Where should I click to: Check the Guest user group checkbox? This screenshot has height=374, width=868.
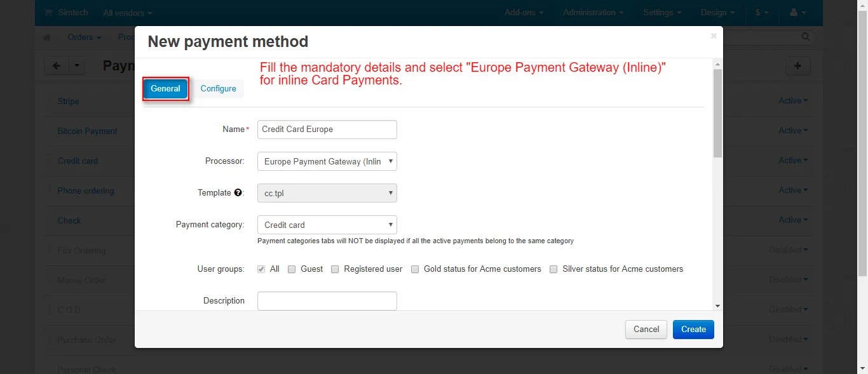(292, 269)
